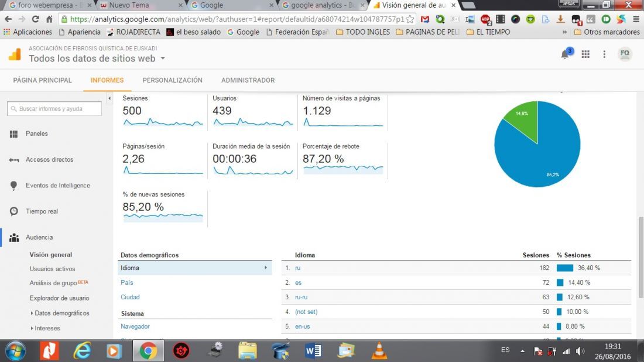644x362 pixels.
Task: Open the País demographic link
Action: pyautogui.click(x=127, y=283)
